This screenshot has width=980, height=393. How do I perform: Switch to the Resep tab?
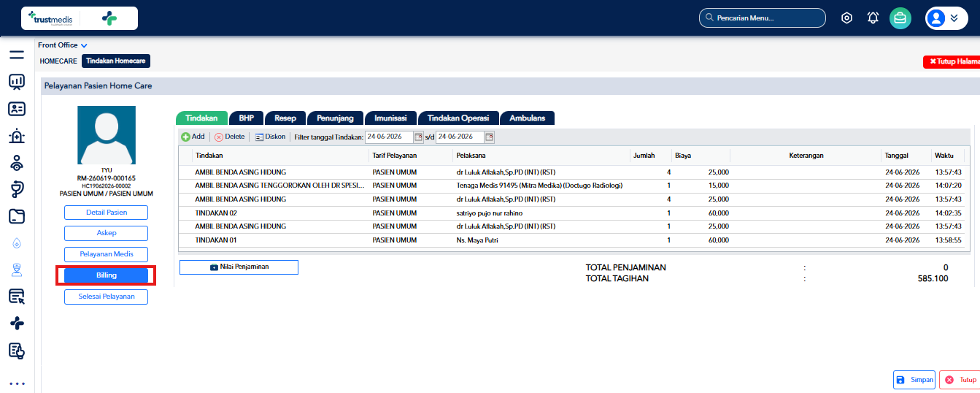(x=285, y=118)
